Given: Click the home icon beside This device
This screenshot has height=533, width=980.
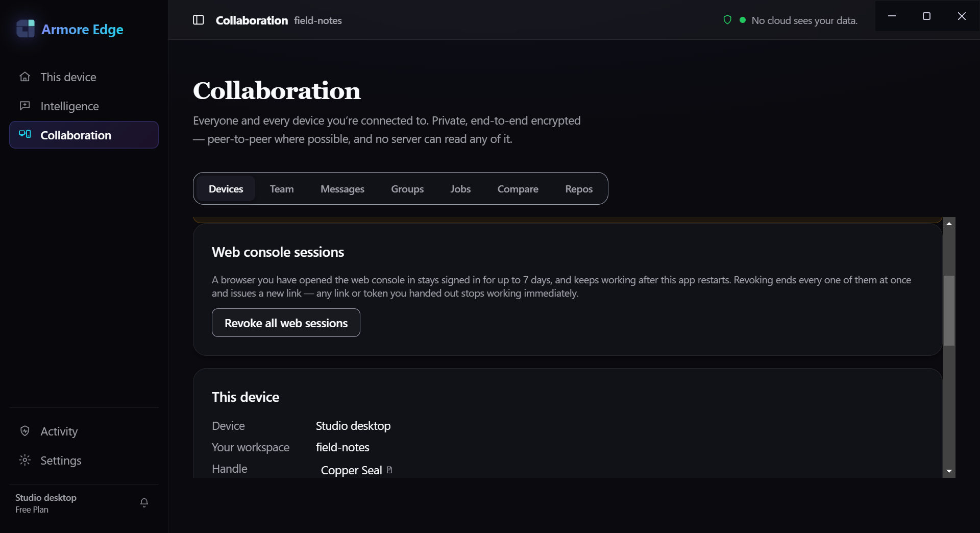Looking at the screenshot, I should coord(25,77).
